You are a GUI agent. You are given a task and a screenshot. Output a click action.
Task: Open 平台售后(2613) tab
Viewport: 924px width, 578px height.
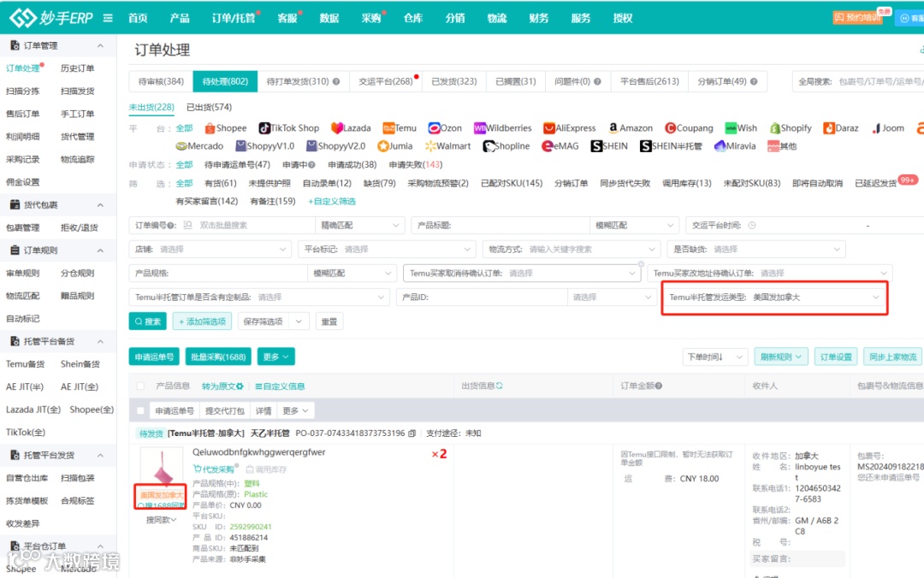649,81
